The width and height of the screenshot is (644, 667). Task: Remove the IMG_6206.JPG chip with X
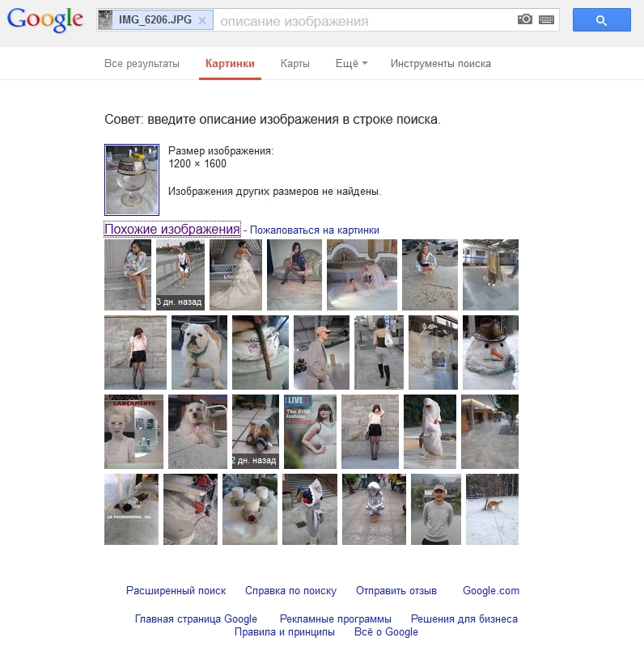coord(202,20)
